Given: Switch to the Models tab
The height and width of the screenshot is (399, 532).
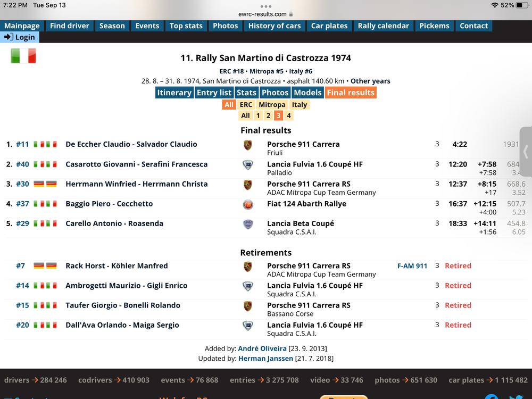Looking at the screenshot, I should pyautogui.click(x=307, y=93).
